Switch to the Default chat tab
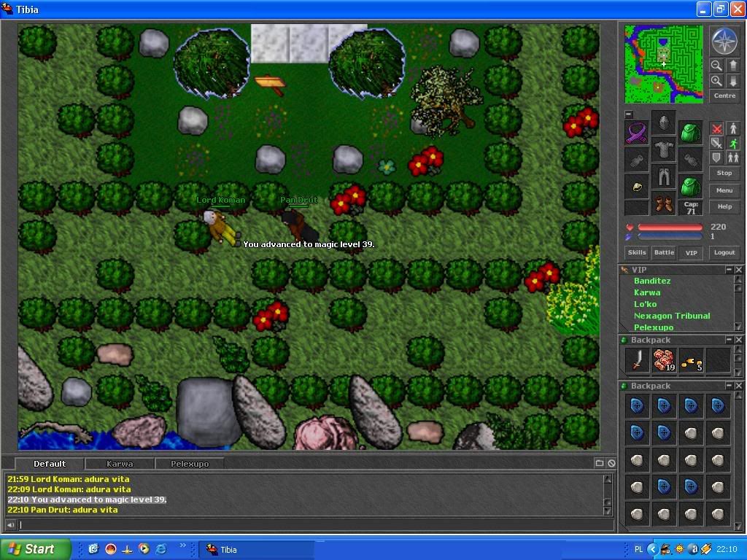Screen dimensions: 747x560 pos(50,464)
